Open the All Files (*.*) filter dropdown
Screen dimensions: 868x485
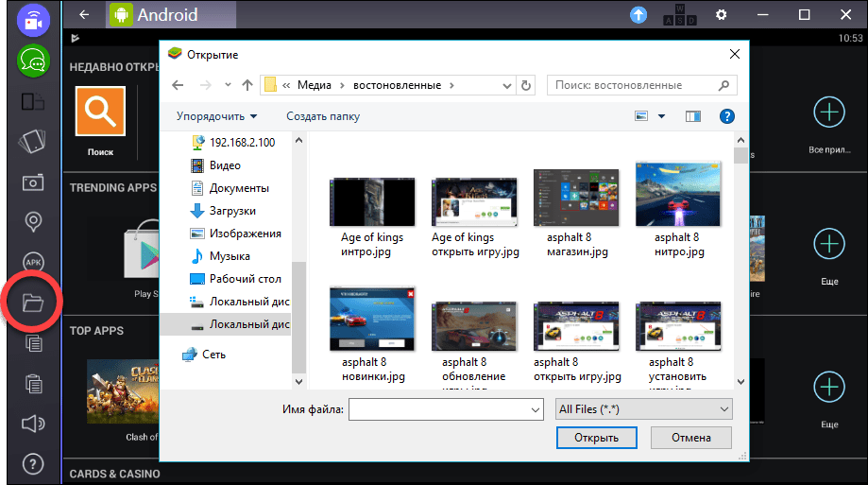(644, 409)
